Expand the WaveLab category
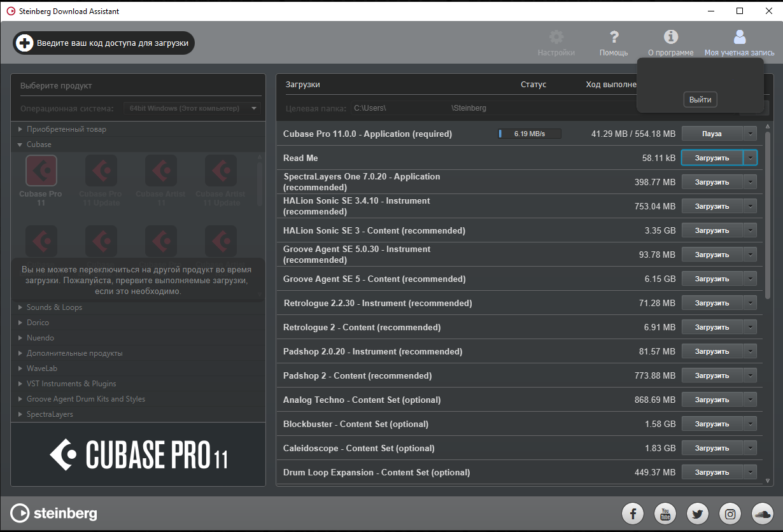783x532 pixels. [x=20, y=368]
